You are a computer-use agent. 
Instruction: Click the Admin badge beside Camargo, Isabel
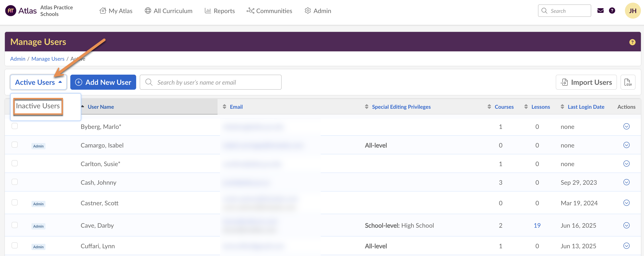point(38,146)
